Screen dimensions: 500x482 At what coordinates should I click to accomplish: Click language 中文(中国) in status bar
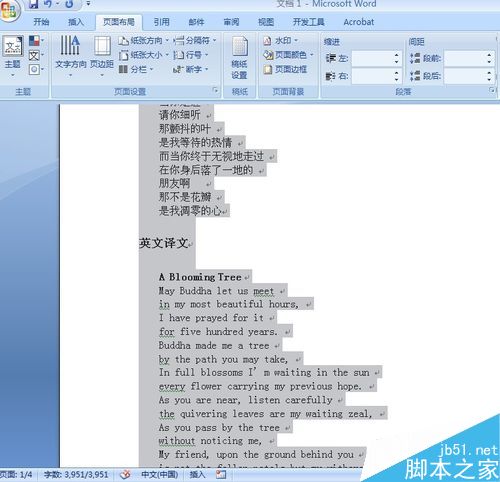click(x=160, y=475)
